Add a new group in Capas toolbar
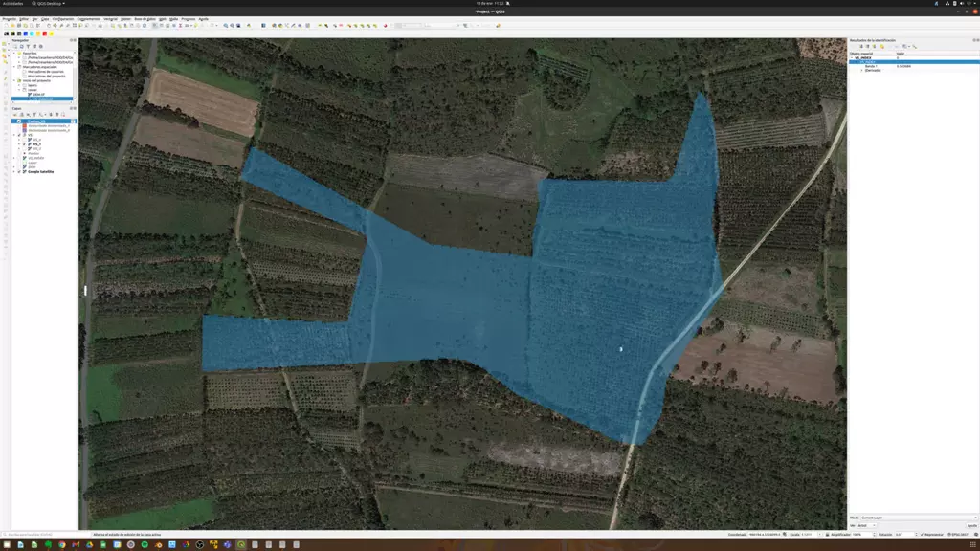The height and width of the screenshot is (551, 980). 22,115
